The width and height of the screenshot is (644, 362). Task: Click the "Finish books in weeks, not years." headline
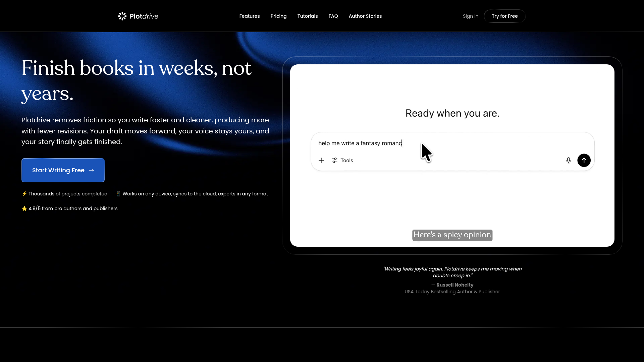pyautogui.click(x=137, y=80)
